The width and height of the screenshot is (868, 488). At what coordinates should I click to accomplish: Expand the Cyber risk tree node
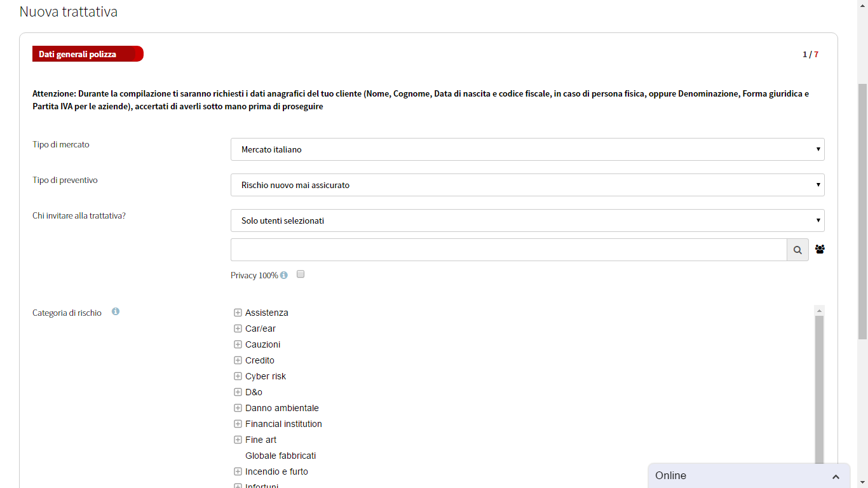238,376
